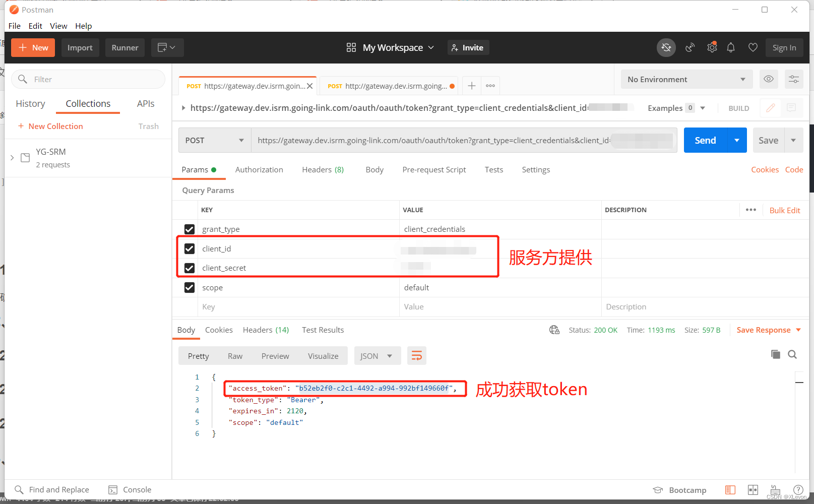Image resolution: width=814 pixels, height=504 pixels.
Task: Copy the response body to clipboard
Action: click(x=776, y=354)
